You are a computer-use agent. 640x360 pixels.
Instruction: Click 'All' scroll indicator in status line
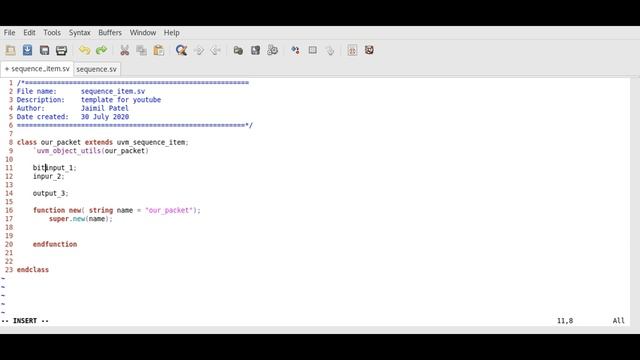coord(618,321)
